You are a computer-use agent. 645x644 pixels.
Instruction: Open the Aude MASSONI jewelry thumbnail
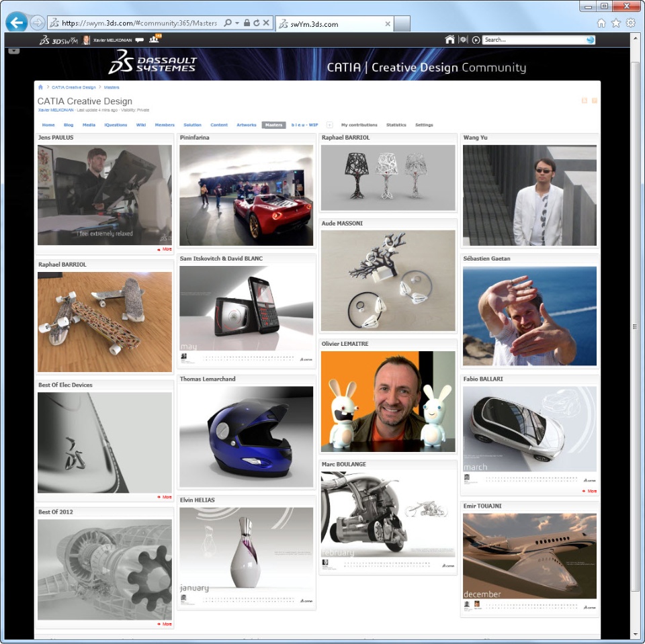click(x=388, y=281)
